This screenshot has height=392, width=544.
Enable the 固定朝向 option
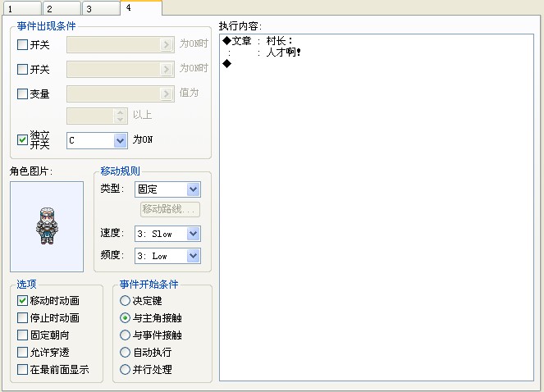tap(22, 335)
